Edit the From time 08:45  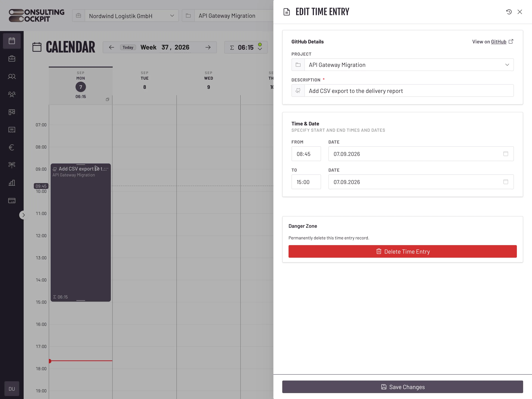(306, 154)
